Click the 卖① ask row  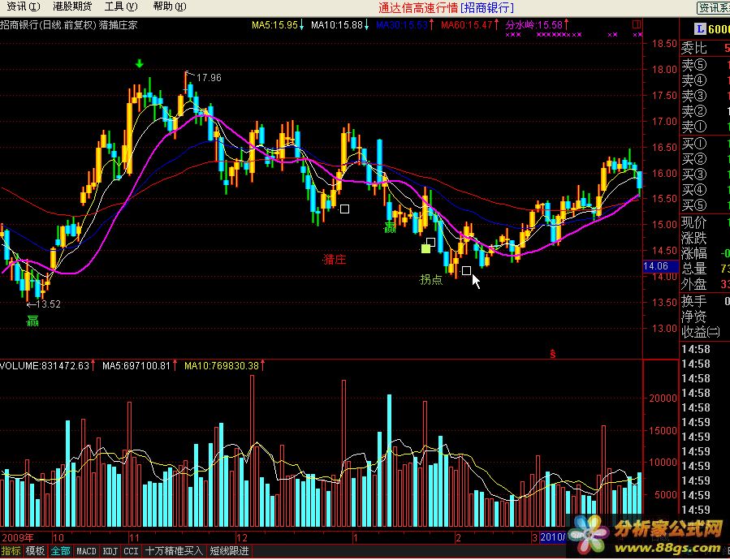point(705,126)
